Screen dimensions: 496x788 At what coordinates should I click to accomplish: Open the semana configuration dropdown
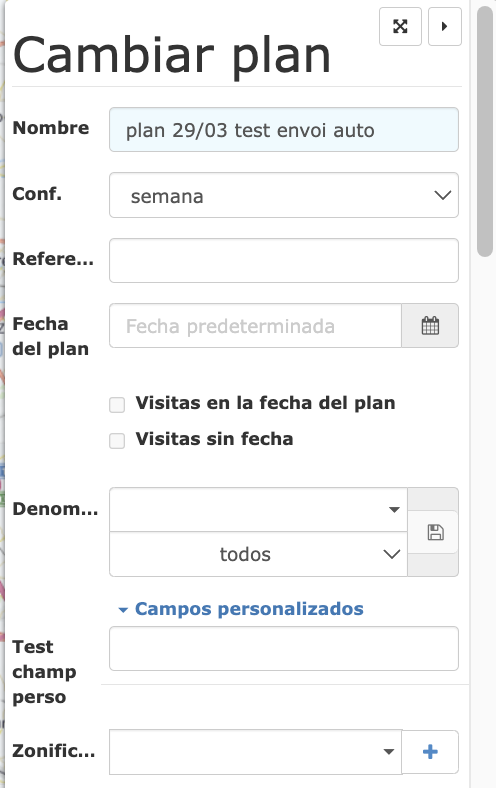283,195
